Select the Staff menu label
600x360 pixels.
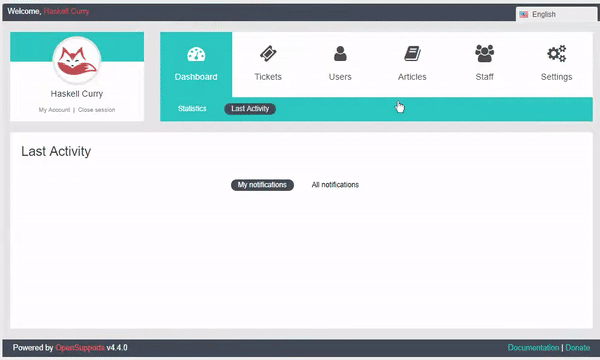pyautogui.click(x=484, y=77)
